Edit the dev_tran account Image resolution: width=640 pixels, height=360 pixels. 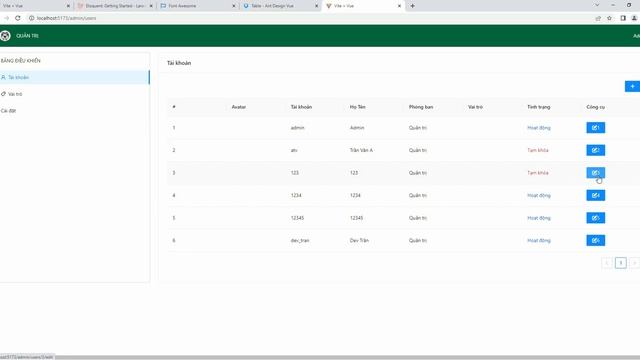pyautogui.click(x=596, y=240)
